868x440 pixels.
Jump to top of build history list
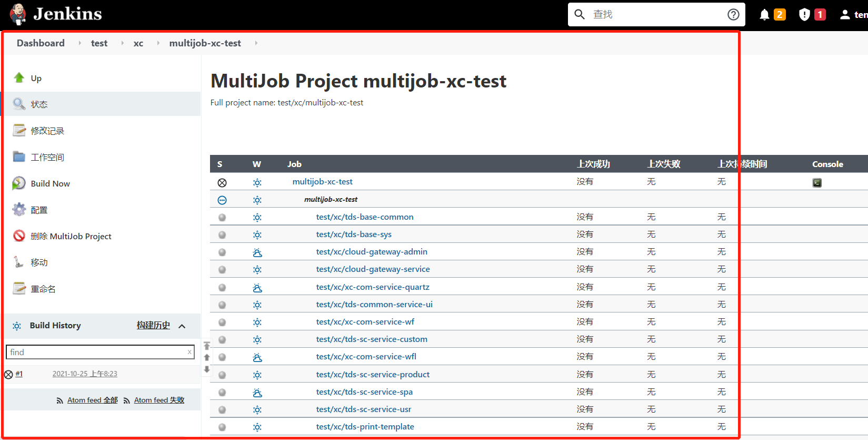207,346
